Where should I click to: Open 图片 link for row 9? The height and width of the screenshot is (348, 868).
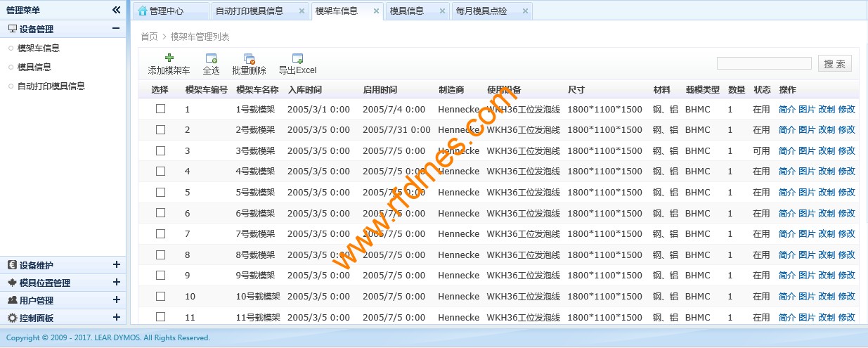coord(807,275)
